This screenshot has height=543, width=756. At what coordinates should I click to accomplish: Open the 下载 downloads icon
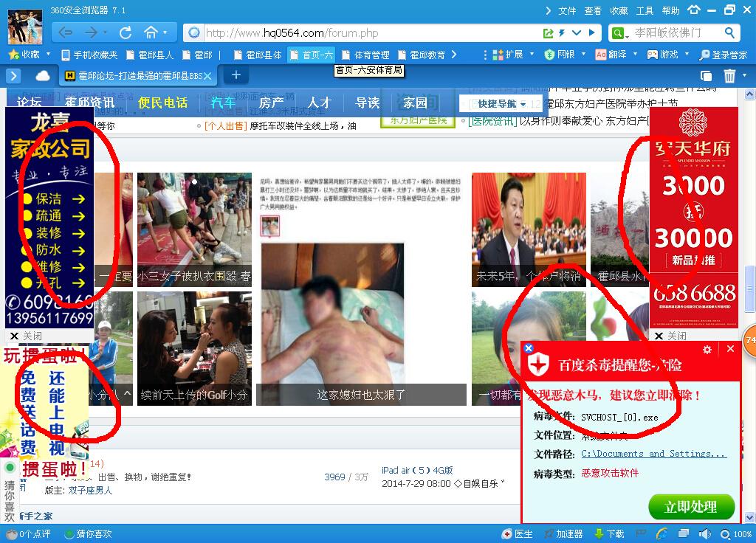point(609,534)
